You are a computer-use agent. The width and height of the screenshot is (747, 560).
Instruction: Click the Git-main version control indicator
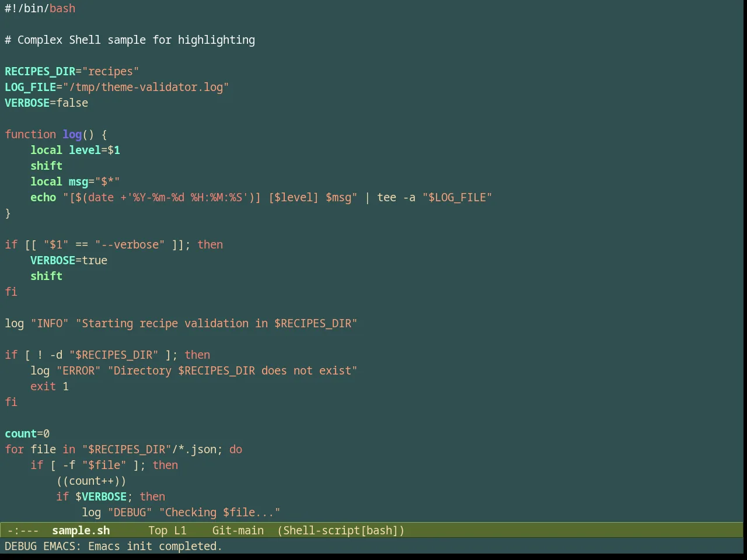click(x=238, y=530)
